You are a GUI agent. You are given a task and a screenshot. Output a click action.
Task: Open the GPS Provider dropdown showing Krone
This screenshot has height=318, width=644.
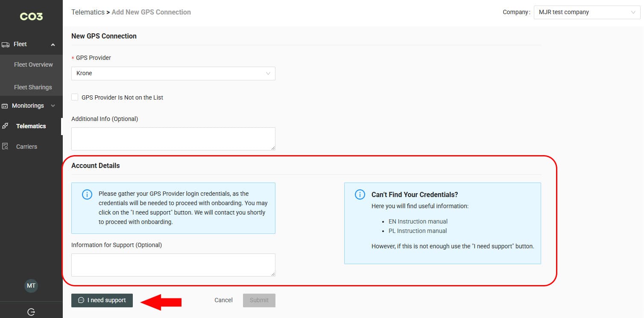tap(173, 74)
